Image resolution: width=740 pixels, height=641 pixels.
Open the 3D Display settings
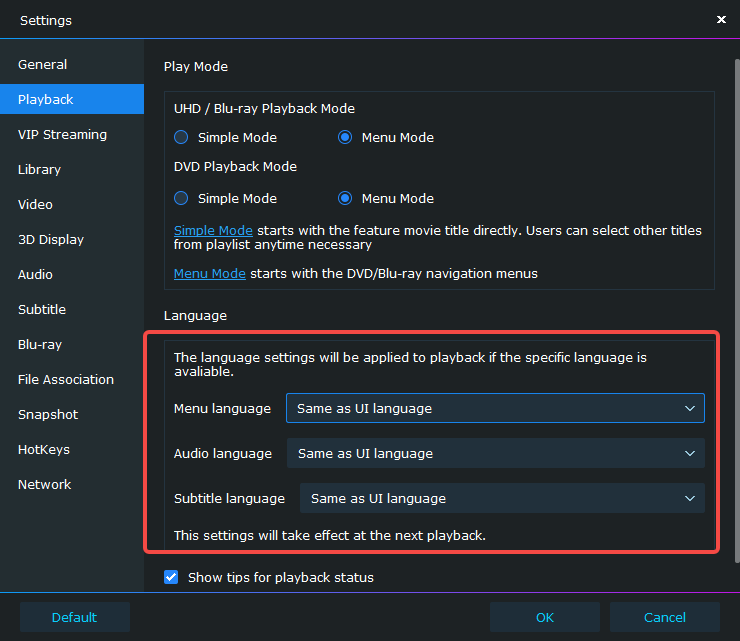[51, 240]
